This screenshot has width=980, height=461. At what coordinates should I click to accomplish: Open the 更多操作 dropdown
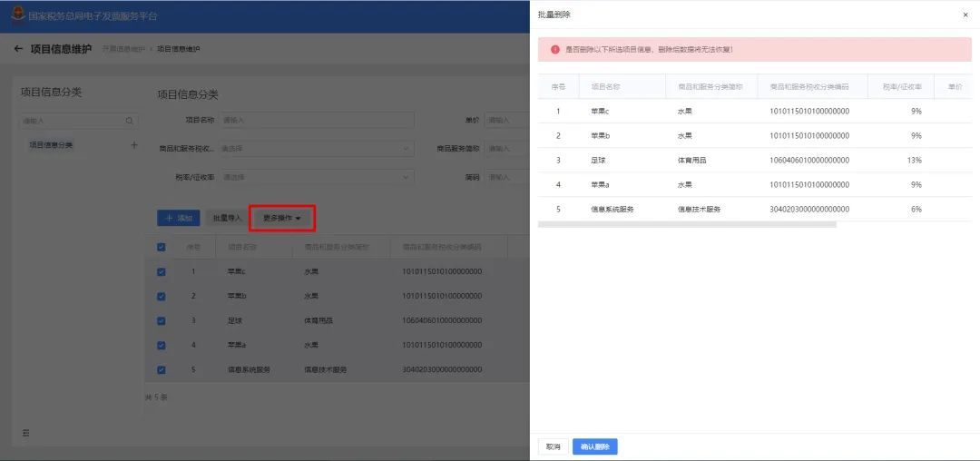(x=282, y=218)
